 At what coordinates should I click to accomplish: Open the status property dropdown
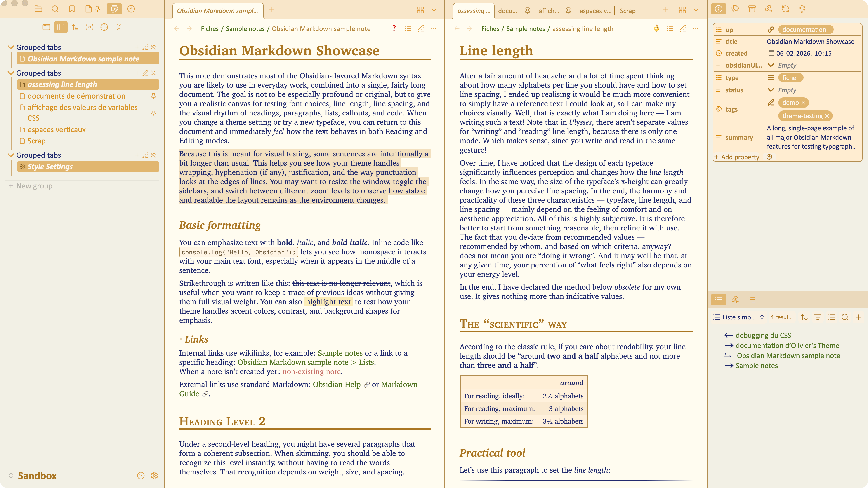[771, 90]
